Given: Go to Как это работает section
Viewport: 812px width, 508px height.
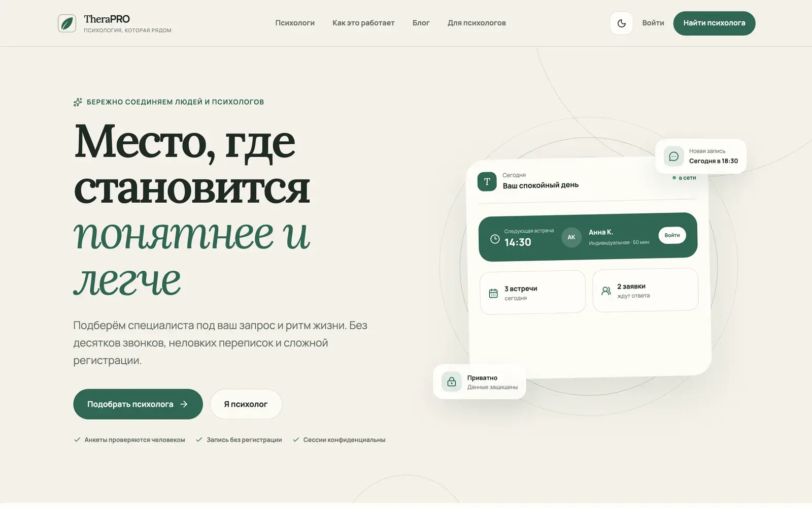Looking at the screenshot, I should pyautogui.click(x=363, y=23).
